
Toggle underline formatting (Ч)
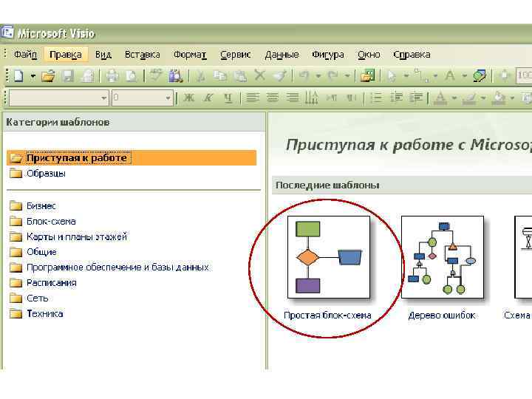[228, 98]
